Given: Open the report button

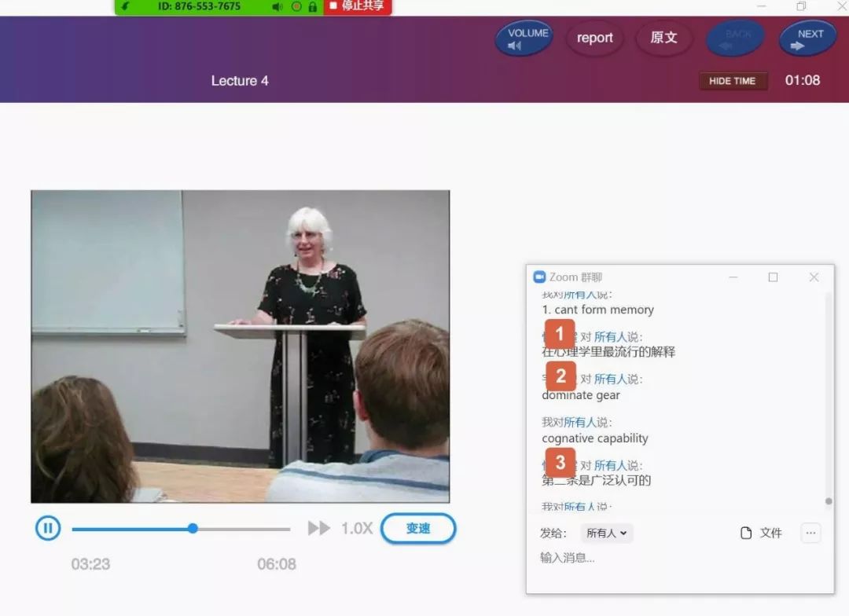Looking at the screenshot, I should pos(594,38).
